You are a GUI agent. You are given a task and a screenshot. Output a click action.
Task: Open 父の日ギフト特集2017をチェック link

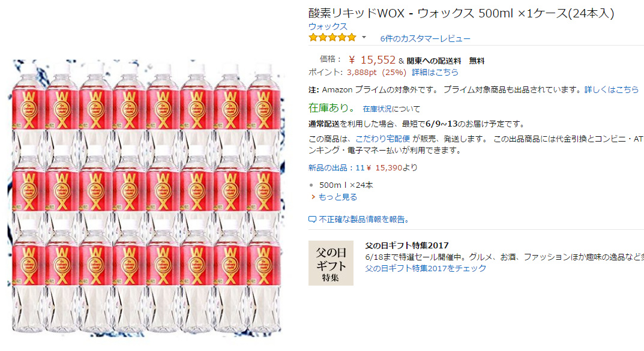[426, 268]
